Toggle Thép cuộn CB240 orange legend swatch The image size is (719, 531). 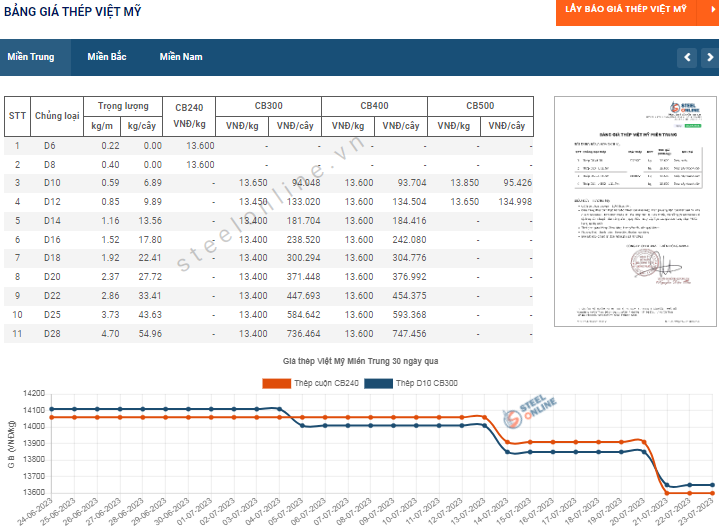(x=277, y=383)
